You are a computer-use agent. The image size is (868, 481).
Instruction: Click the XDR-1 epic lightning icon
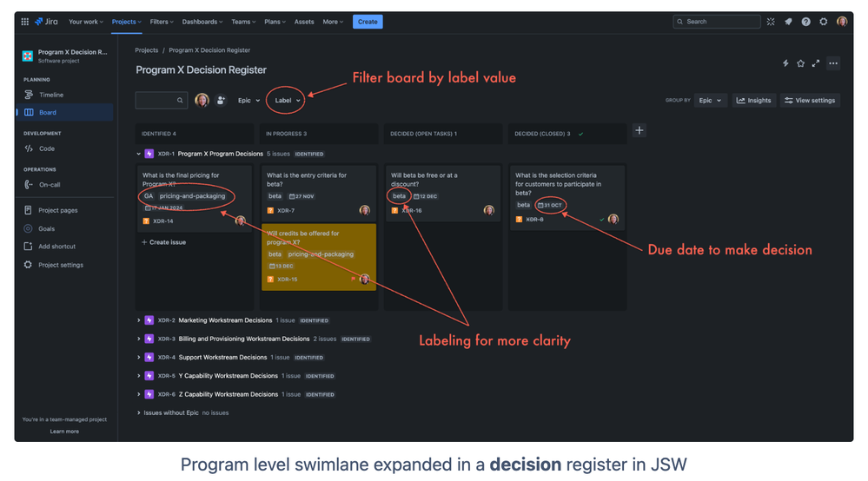tap(149, 154)
